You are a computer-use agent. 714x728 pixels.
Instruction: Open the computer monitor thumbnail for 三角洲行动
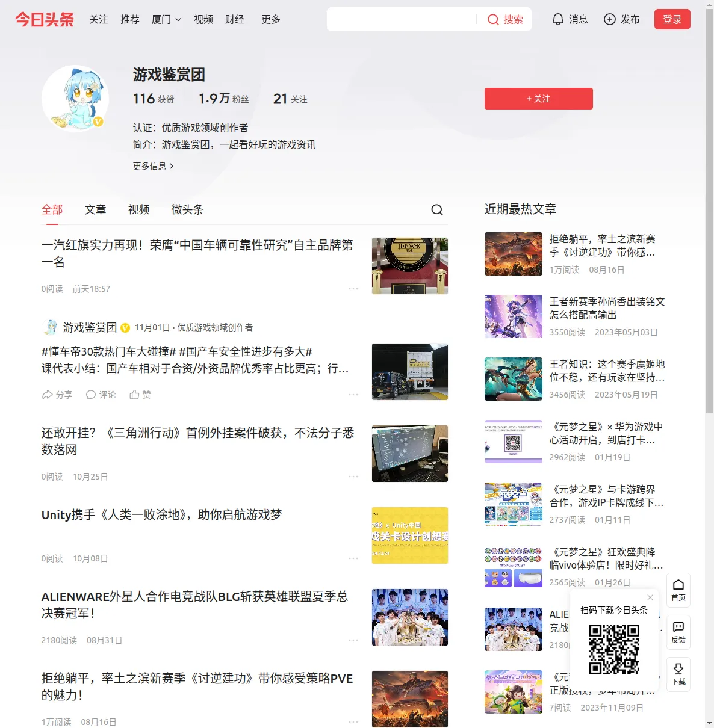coord(410,454)
